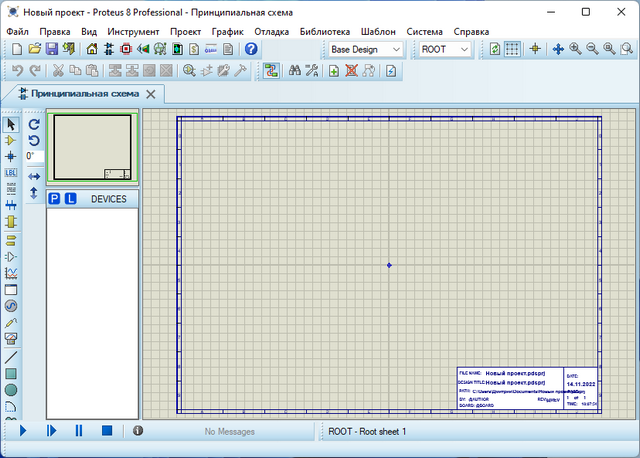Open the Base Design variant dropdown

coord(365,49)
